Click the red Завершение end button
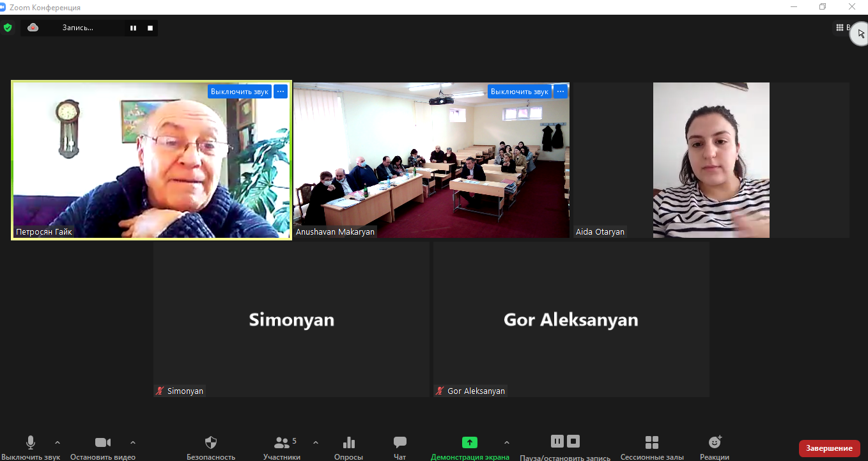Image resolution: width=868 pixels, height=461 pixels. 829,448
